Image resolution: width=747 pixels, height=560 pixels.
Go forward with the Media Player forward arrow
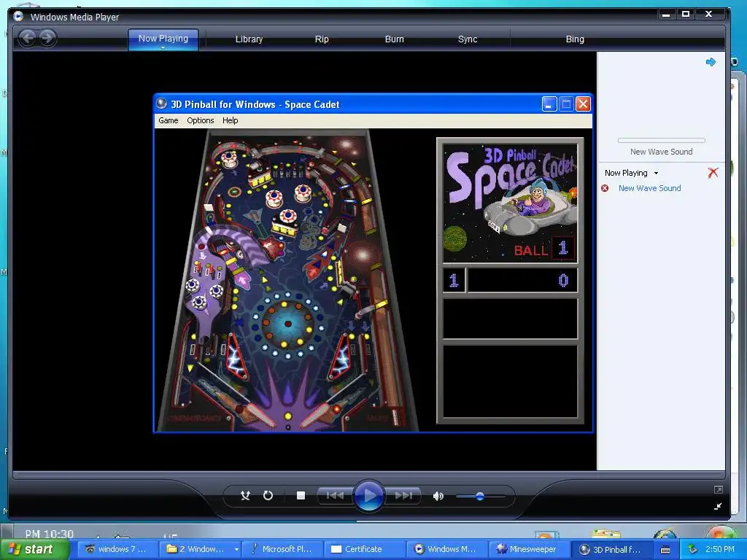tap(47, 38)
